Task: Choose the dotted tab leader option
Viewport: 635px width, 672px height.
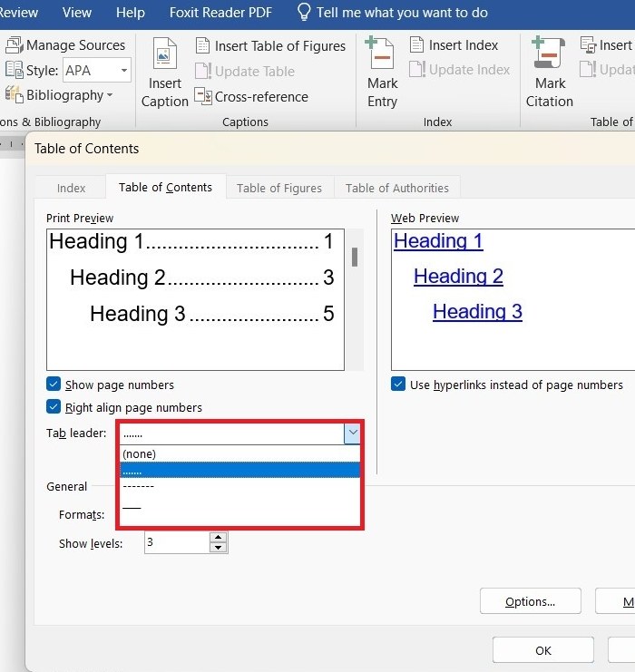Action: (x=239, y=470)
